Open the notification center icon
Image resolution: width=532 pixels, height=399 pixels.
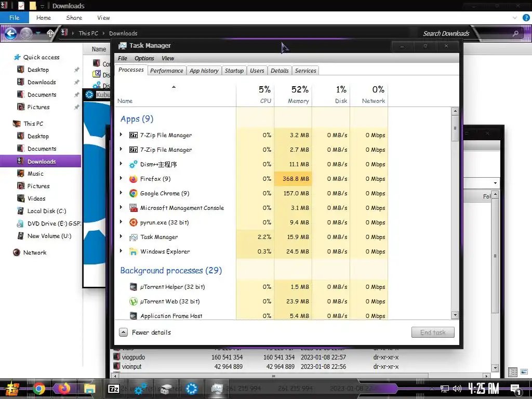point(515,389)
